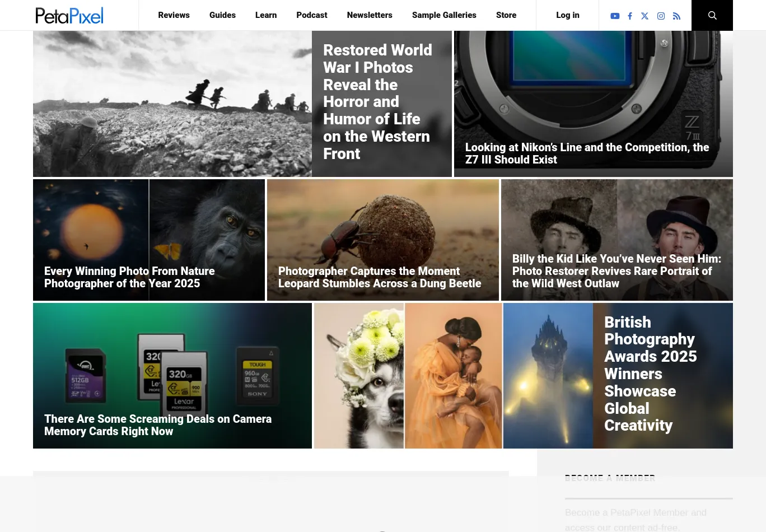This screenshot has width=766, height=532.
Task: Go to the Guides section
Action: coord(222,15)
